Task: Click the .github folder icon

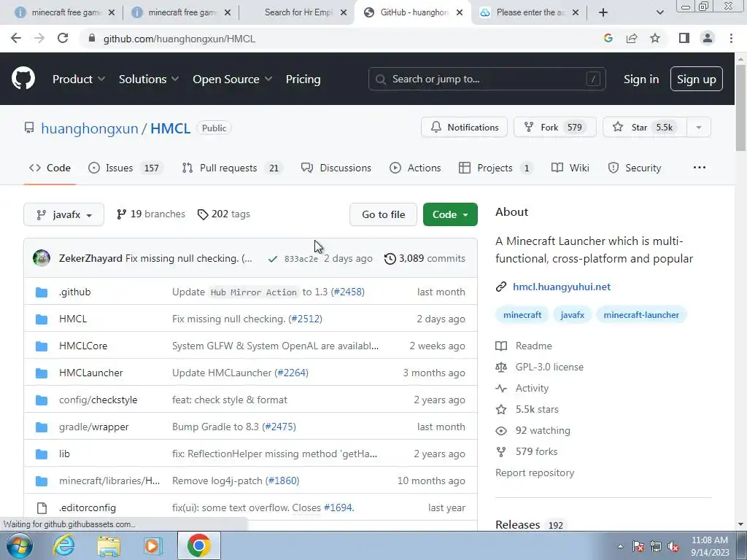Action: coord(42,292)
